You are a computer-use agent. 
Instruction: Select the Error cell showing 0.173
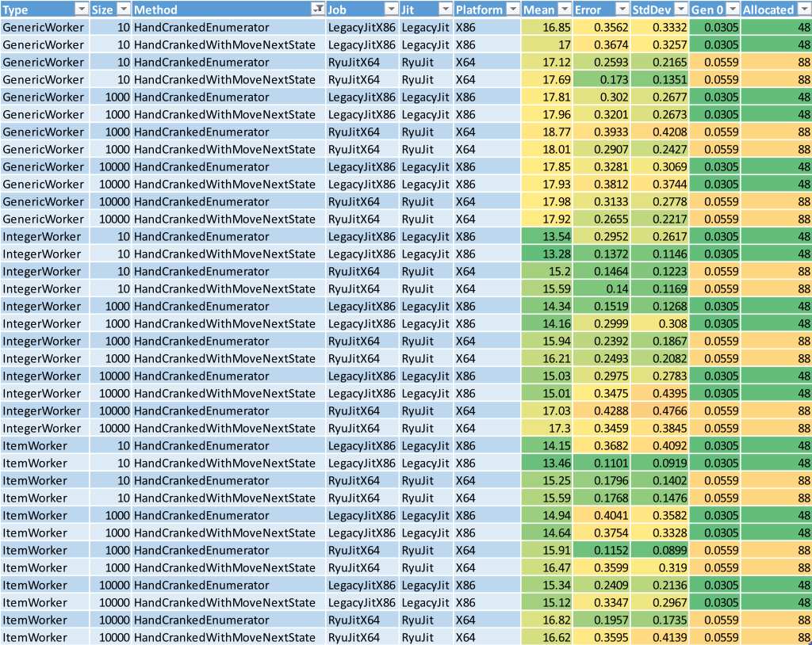pos(601,80)
